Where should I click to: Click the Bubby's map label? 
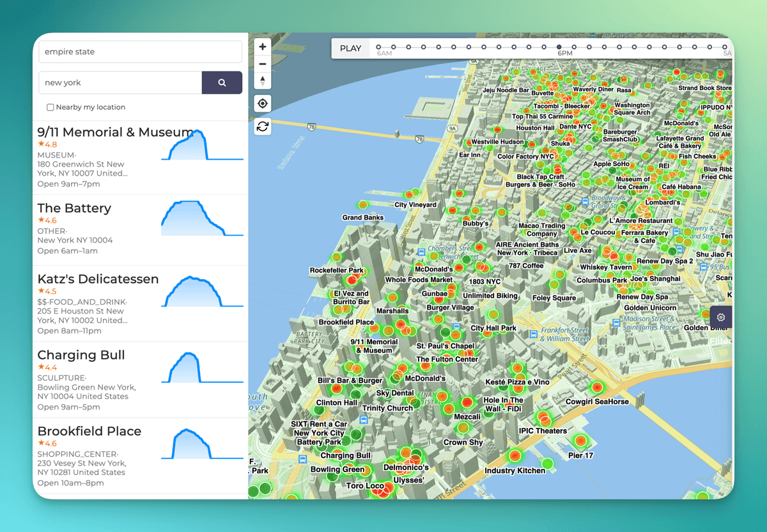(476, 224)
